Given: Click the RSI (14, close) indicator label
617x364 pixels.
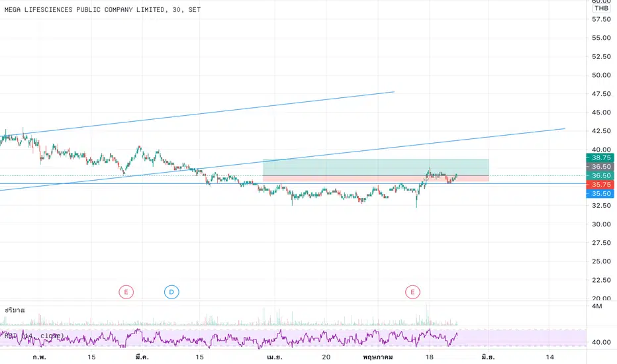Looking at the screenshot, I should (x=34, y=336).
